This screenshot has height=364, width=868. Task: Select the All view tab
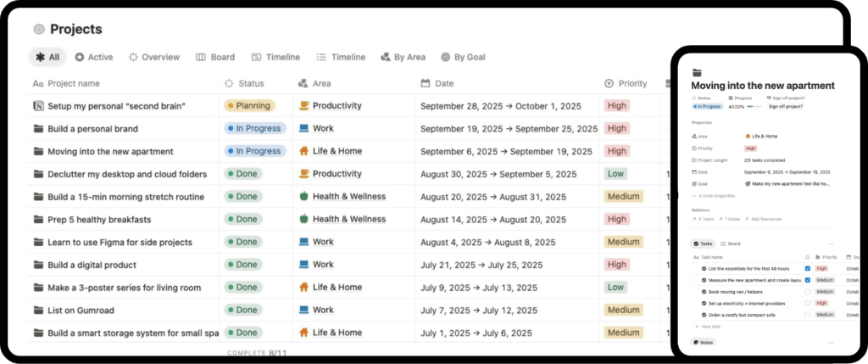tap(47, 57)
